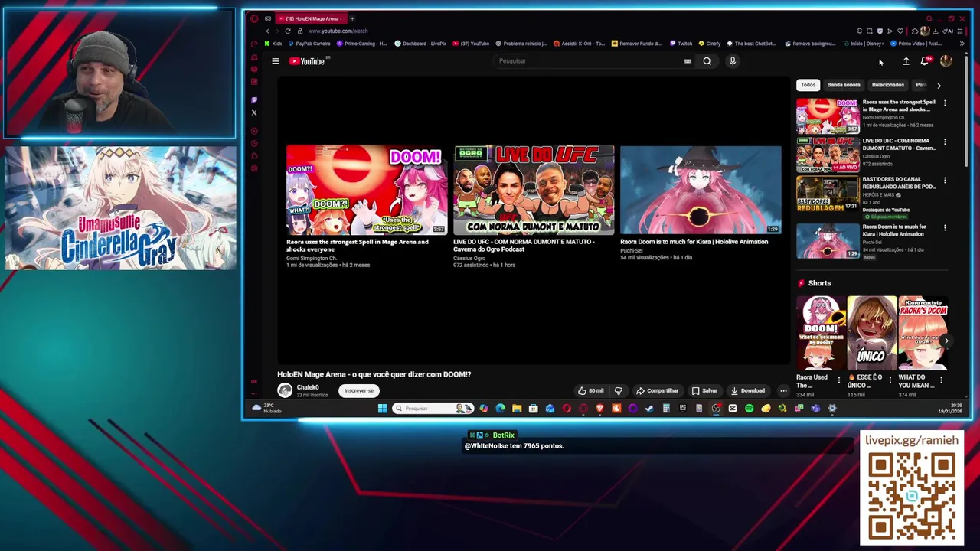
Task: Start voice search with the microphone icon
Action: [x=733, y=61]
